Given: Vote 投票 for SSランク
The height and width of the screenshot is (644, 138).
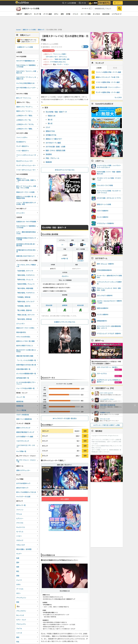Looking at the screenshot, I should point(85,431).
